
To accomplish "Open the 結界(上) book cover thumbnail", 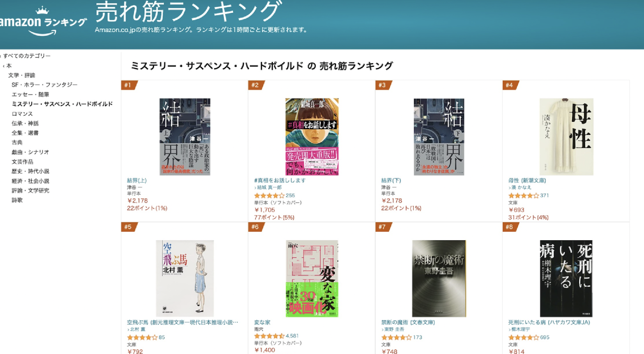I will click(185, 137).
